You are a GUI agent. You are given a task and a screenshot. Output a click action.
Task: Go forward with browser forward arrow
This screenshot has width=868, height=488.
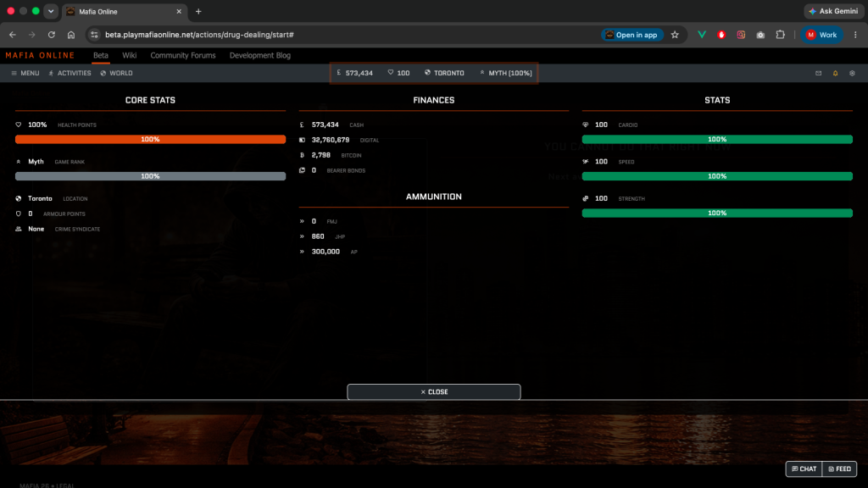point(32,34)
